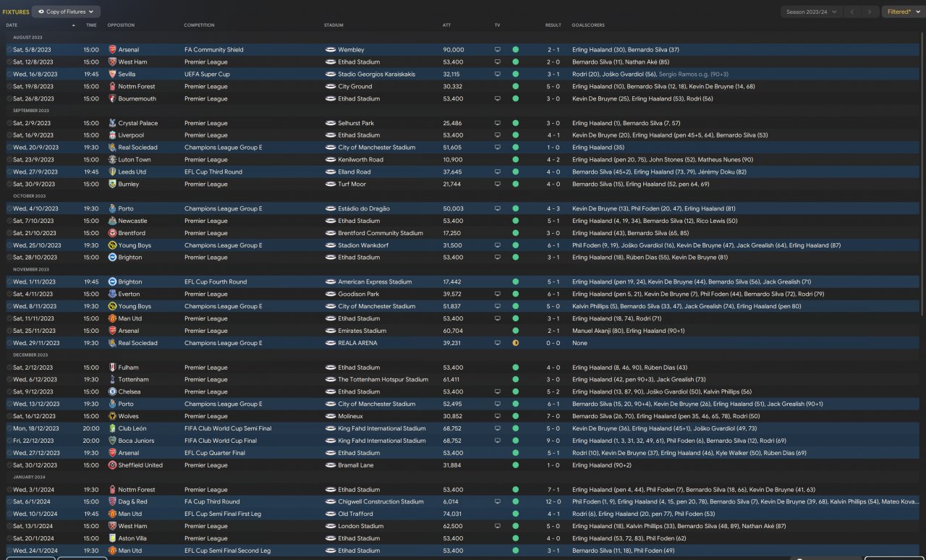The height and width of the screenshot is (560, 926).
Task: Click the stadium icon beside Wembley
Action: pos(331,50)
